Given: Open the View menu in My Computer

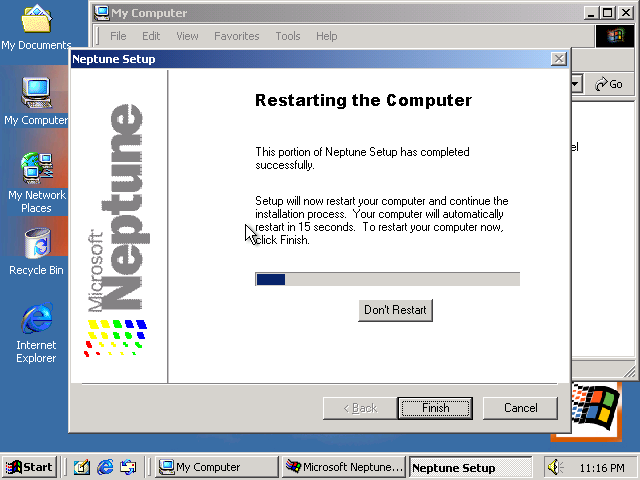Looking at the screenshot, I should (187, 36).
